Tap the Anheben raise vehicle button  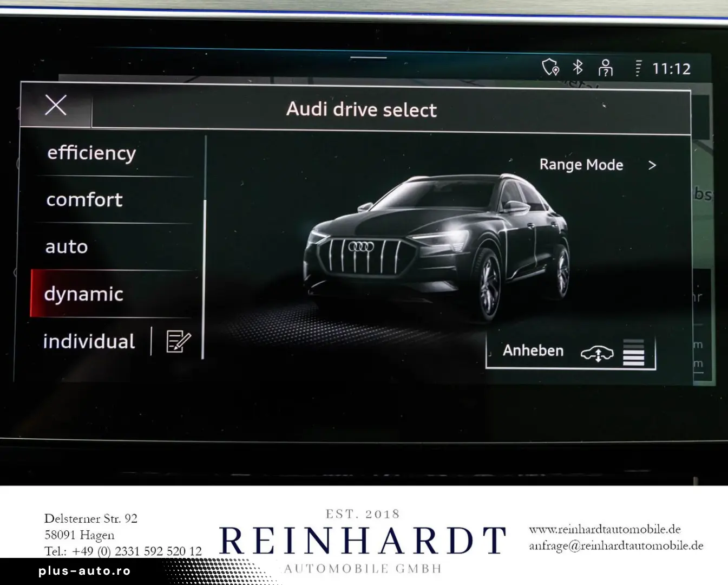571,352
